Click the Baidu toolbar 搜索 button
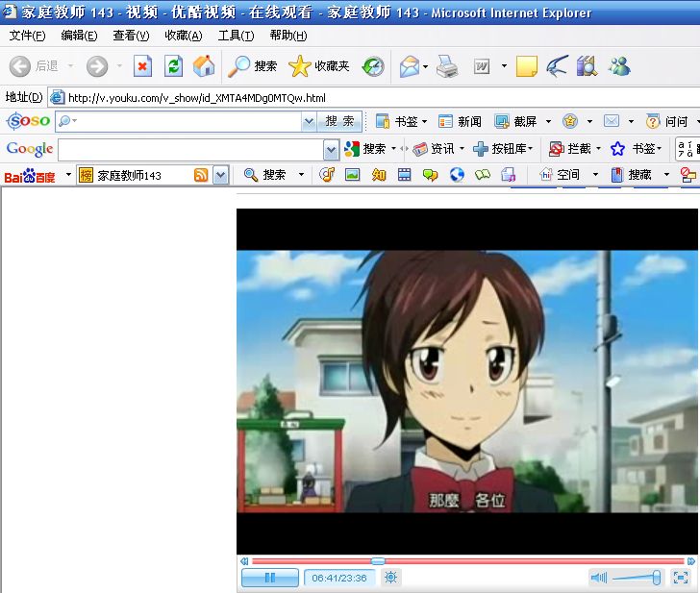This screenshot has height=593, width=700. click(263, 175)
